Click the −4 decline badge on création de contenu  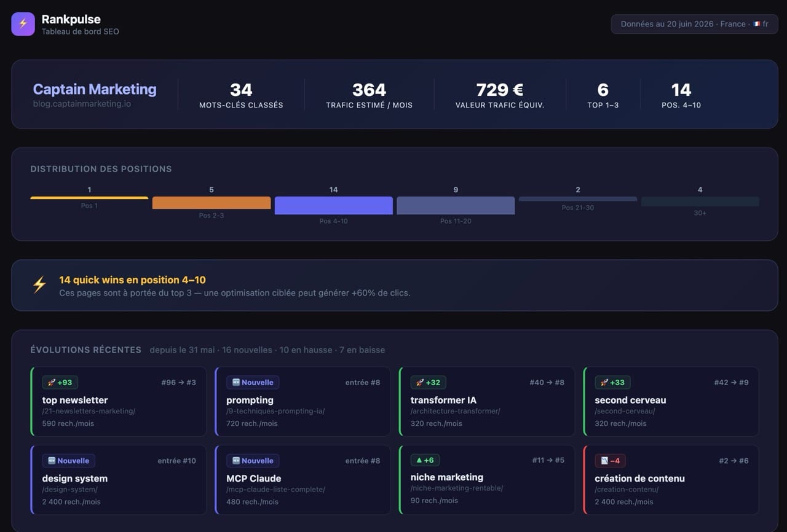(x=611, y=461)
